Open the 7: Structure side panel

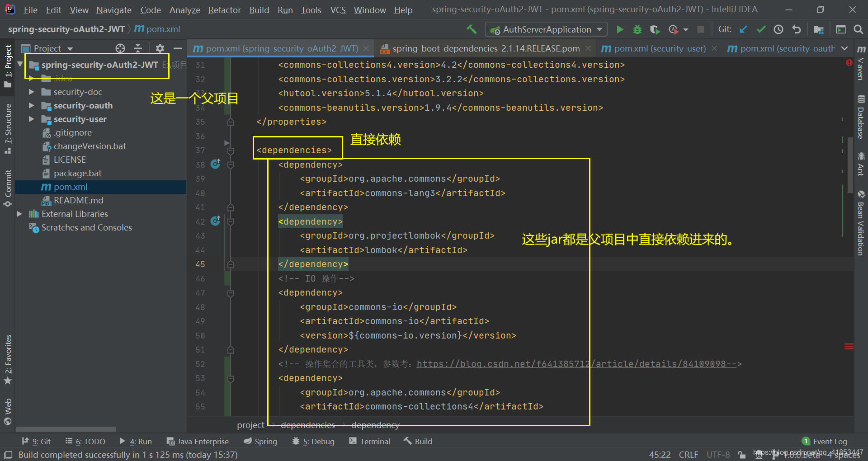pos(8,128)
